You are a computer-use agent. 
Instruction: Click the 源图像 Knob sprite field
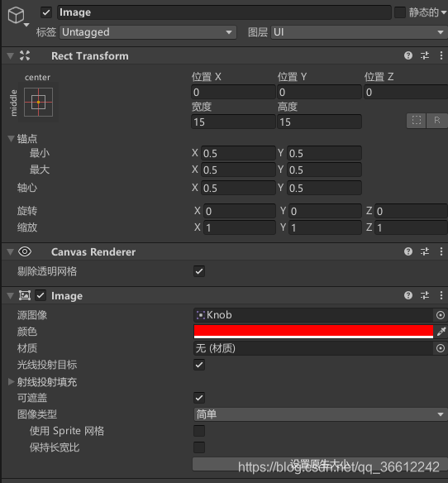(x=313, y=315)
